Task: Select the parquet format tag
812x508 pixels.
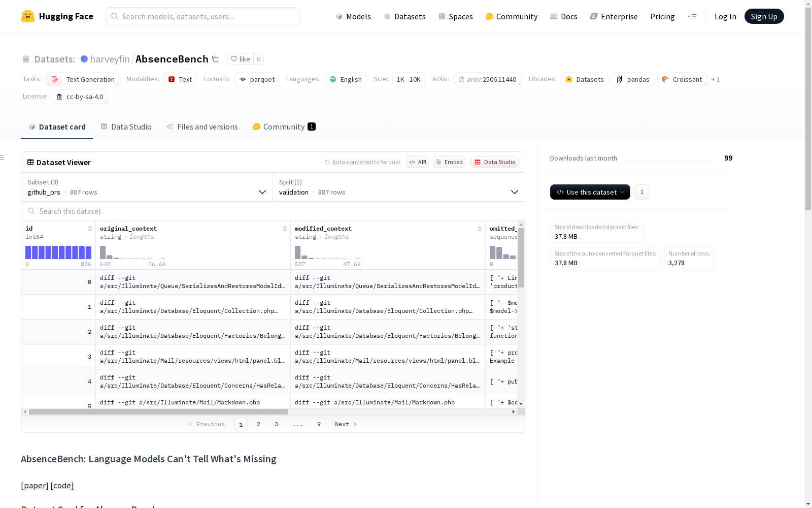Action: [x=257, y=79]
